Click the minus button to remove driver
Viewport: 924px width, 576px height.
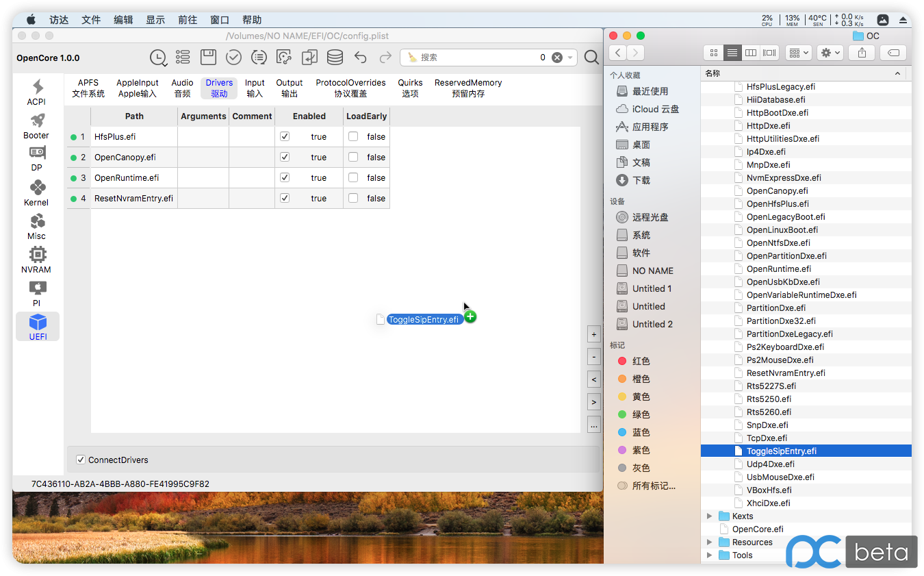[x=593, y=358]
